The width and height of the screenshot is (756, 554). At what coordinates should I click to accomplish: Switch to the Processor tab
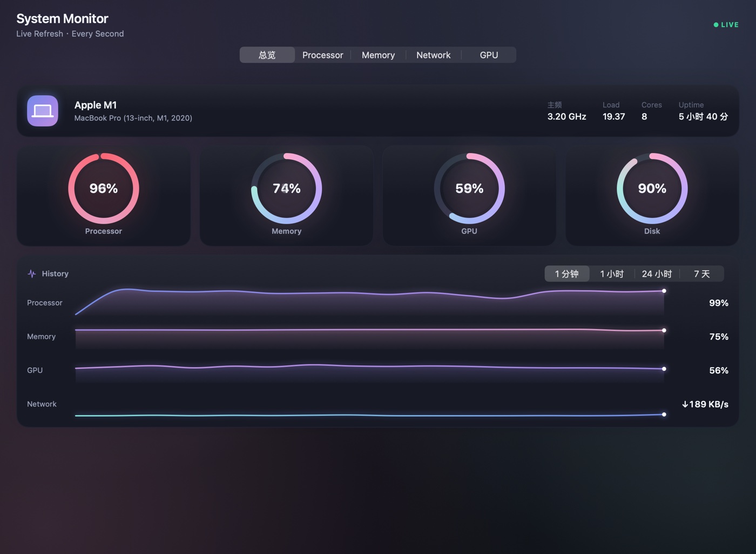click(x=322, y=55)
